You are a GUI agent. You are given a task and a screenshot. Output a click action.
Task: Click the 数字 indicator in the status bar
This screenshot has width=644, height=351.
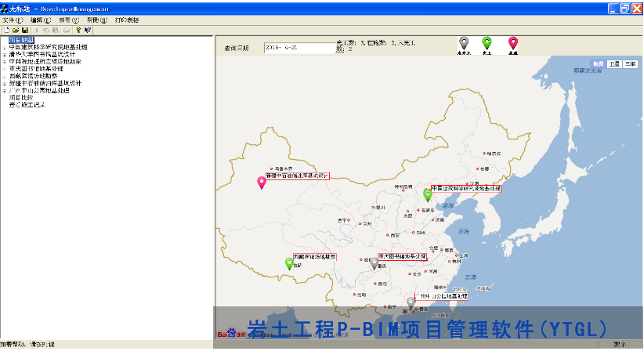click(620, 345)
